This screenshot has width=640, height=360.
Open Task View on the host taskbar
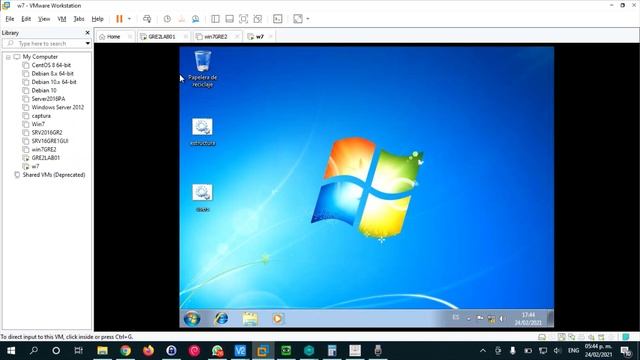coord(78,351)
